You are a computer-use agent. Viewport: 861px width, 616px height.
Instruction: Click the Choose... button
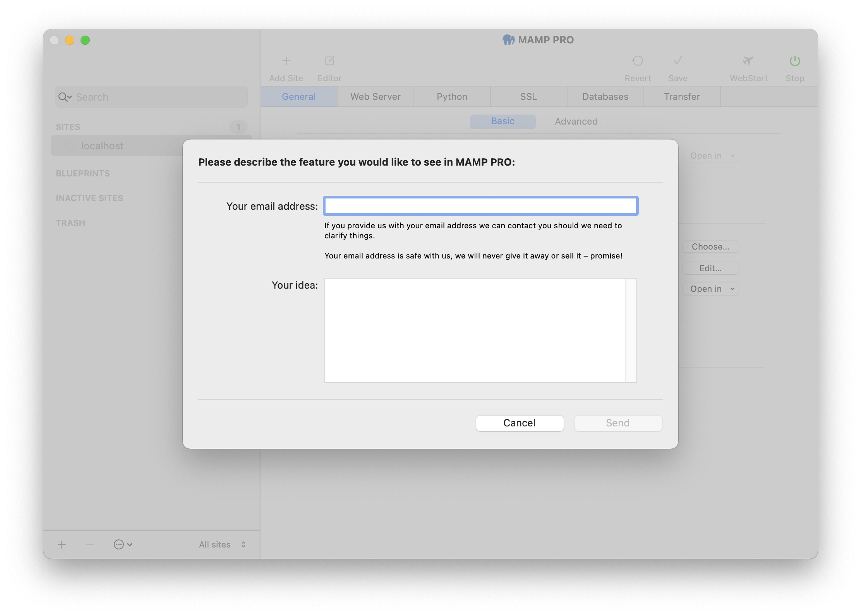(x=711, y=247)
